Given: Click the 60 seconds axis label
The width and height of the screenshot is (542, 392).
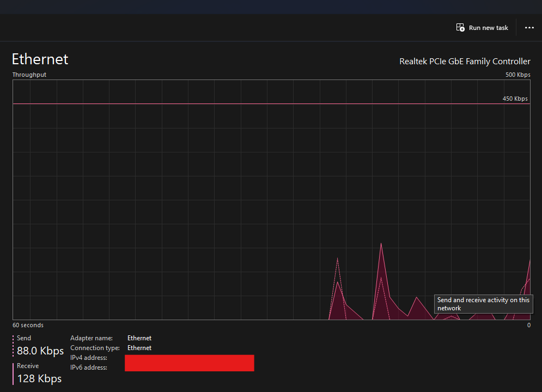Looking at the screenshot, I should click(28, 325).
